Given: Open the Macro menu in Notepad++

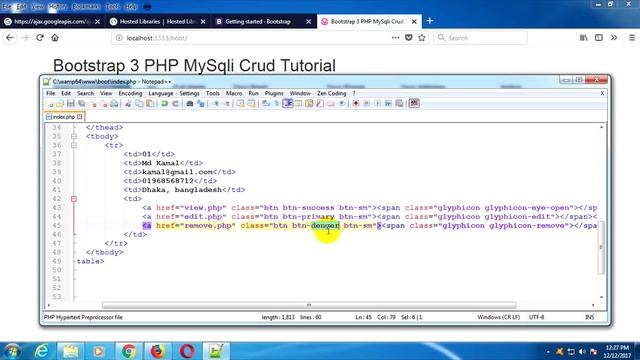Looking at the screenshot, I should [x=234, y=93].
